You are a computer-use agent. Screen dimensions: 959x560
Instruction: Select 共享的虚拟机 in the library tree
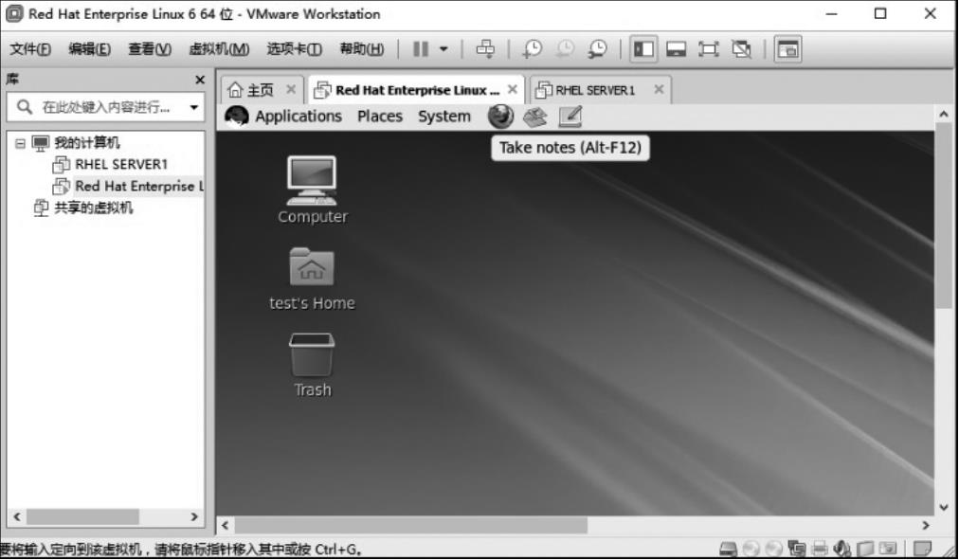pyautogui.click(x=93, y=208)
